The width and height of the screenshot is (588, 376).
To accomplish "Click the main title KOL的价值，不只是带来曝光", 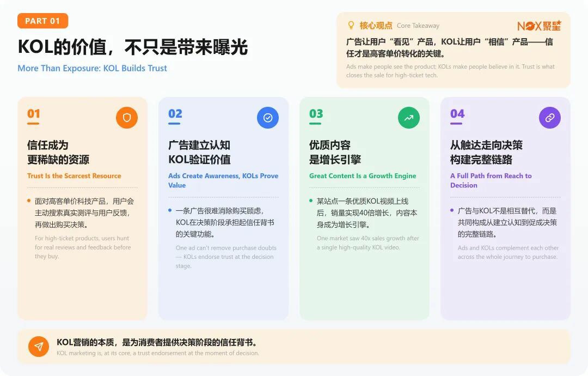I will (133, 47).
